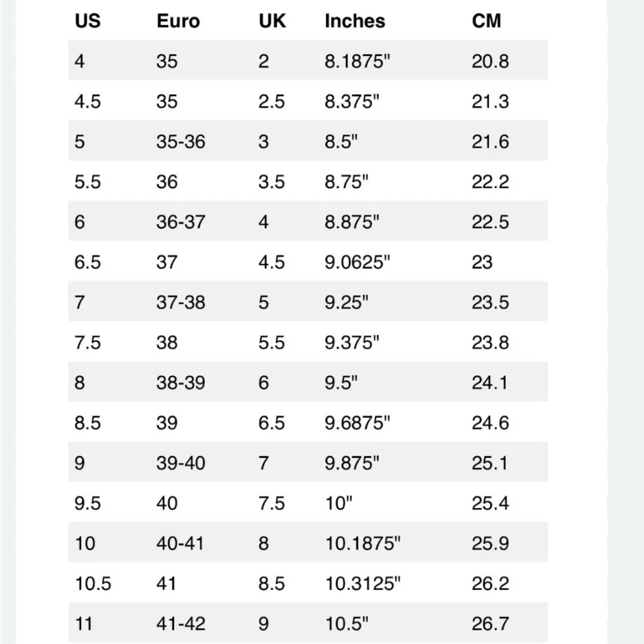Click the Inches column header
This screenshot has width=644, height=644.
click(x=355, y=21)
